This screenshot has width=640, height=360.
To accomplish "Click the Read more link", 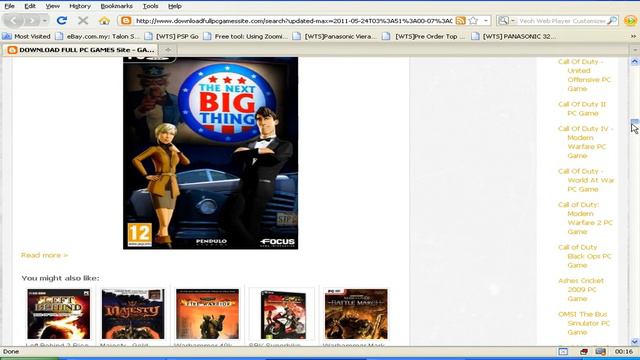I will coord(44,255).
